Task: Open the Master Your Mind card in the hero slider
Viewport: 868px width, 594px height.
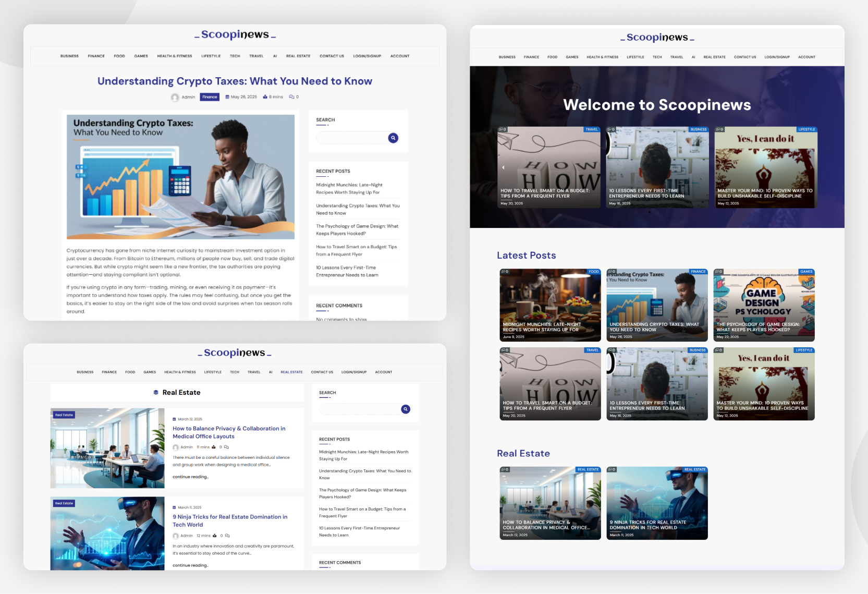Action: [765, 167]
